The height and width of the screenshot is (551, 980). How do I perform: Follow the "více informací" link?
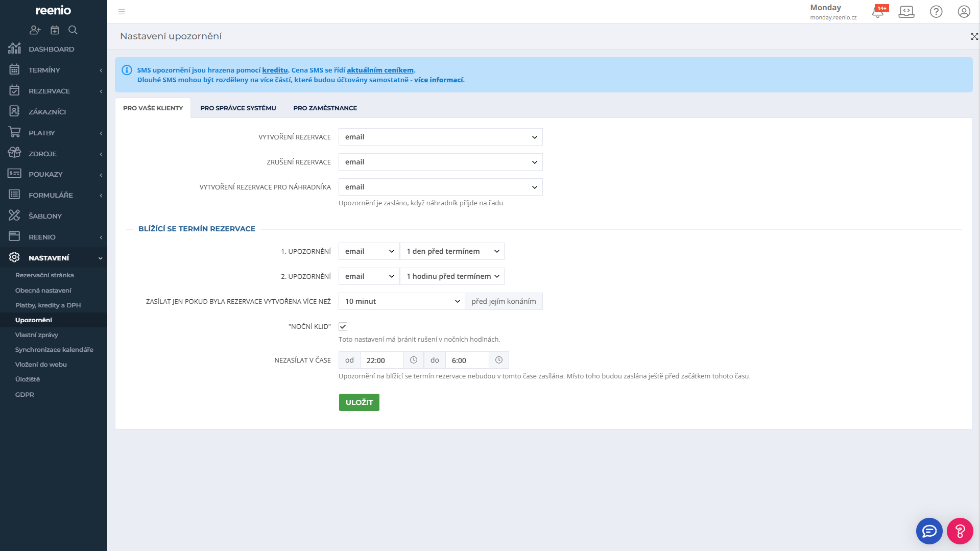[438, 80]
